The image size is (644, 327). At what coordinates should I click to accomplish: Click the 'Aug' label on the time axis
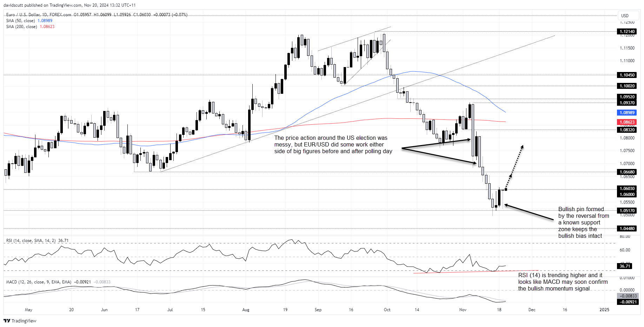pyautogui.click(x=246, y=310)
